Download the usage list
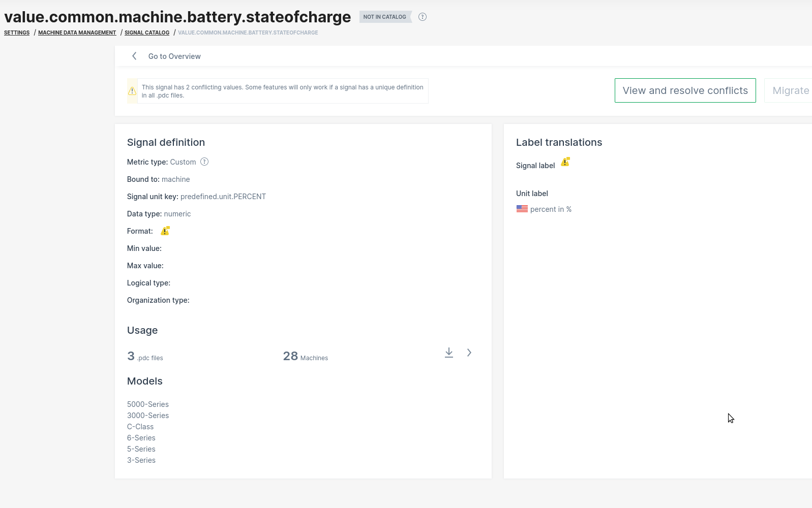 click(449, 353)
